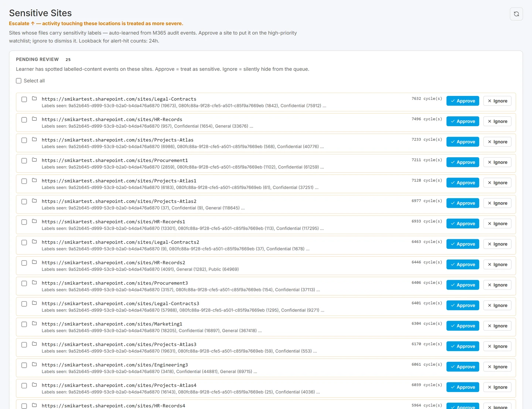532x409 pixels.
Task: Ignore the Projects-Atlas2 site
Action: pos(497,203)
